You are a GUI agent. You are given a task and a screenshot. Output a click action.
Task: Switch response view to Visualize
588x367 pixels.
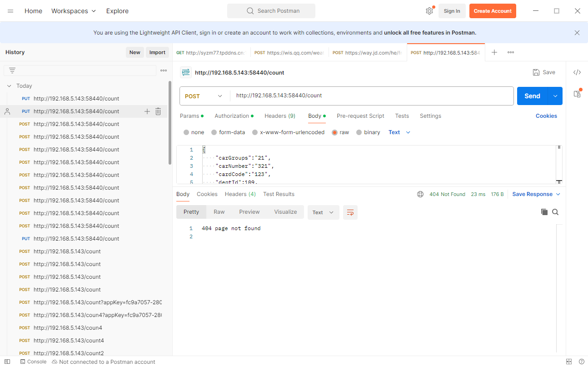point(285,212)
